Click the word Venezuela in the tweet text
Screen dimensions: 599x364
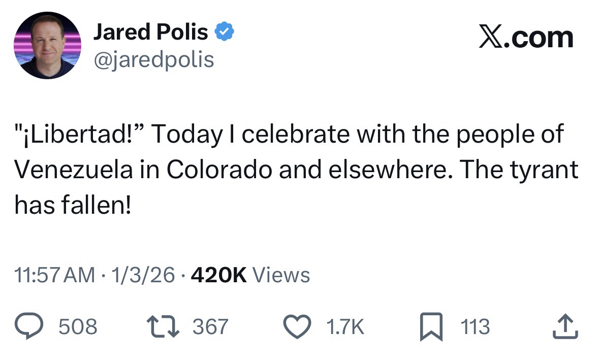pyautogui.click(x=74, y=170)
